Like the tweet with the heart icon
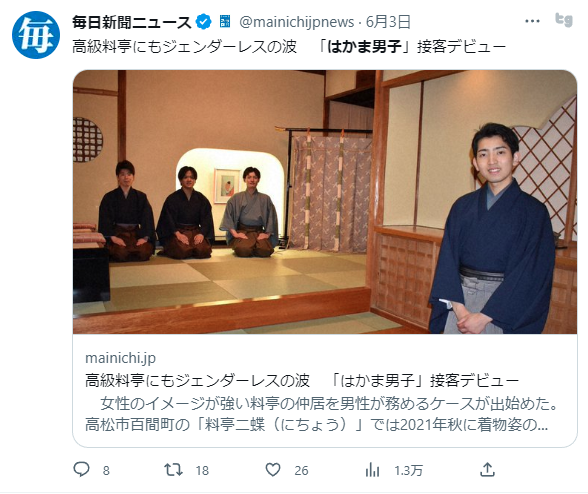The height and width of the screenshot is (494, 588). click(x=273, y=470)
